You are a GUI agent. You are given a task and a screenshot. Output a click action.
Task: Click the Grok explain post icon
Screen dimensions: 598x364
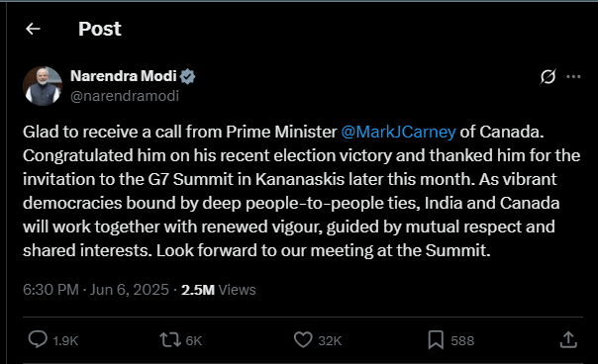pos(548,76)
